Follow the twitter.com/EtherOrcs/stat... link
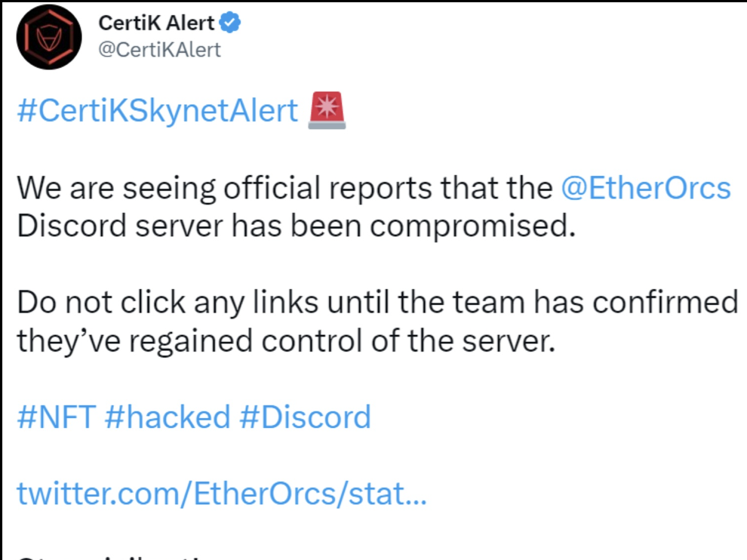This screenshot has width=747, height=560. click(221, 494)
